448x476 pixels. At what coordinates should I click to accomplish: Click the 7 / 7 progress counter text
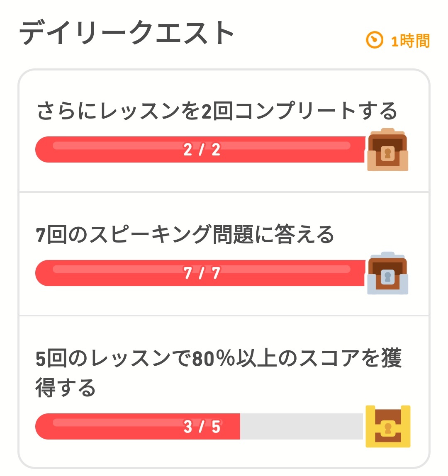(202, 273)
